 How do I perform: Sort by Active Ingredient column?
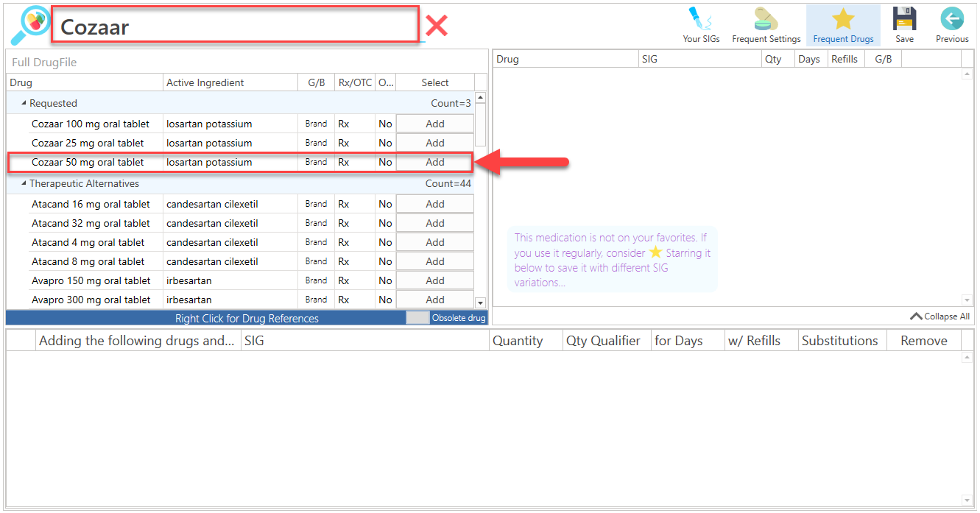click(x=230, y=82)
